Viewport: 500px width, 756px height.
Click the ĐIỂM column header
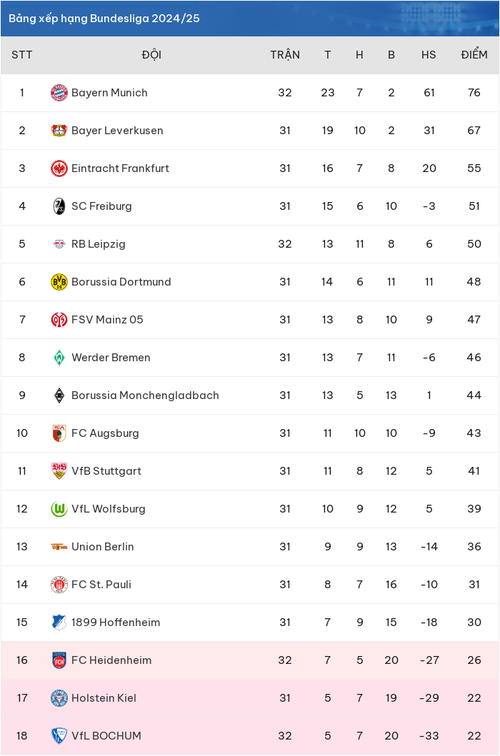tap(474, 55)
